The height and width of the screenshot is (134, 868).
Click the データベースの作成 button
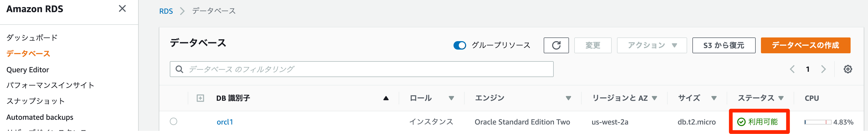[805, 45]
